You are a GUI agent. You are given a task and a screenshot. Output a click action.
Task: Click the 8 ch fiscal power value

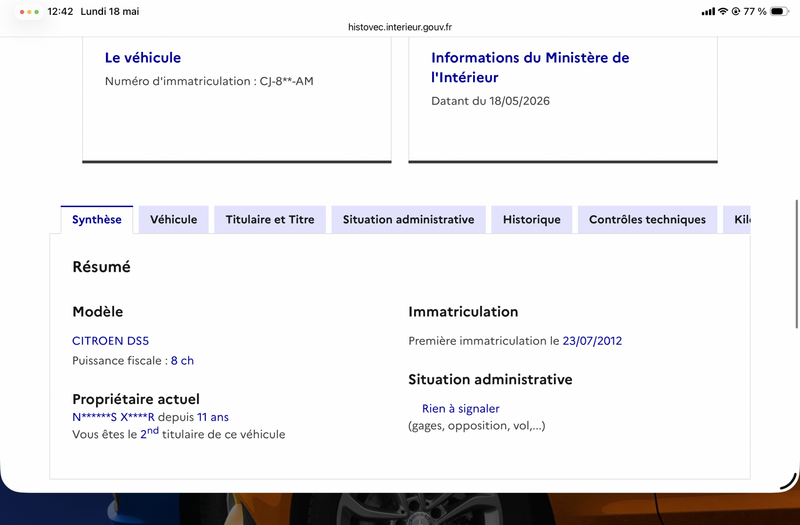pos(182,361)
